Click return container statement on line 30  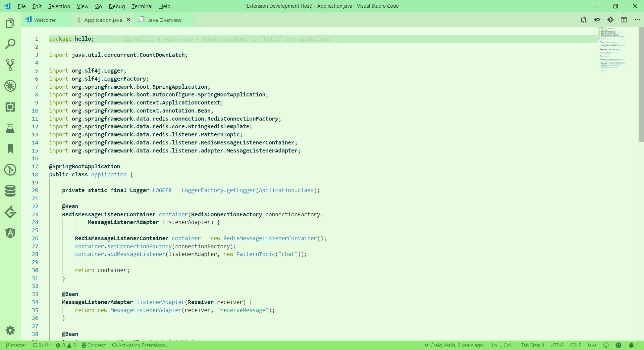102,270
